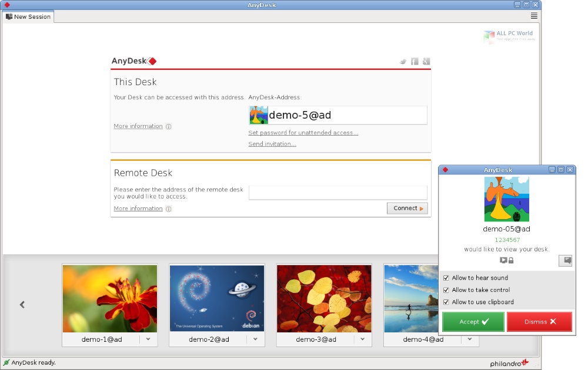
Task: Open the demo-4@ad beach thumbnail
Action: [411, 298]
